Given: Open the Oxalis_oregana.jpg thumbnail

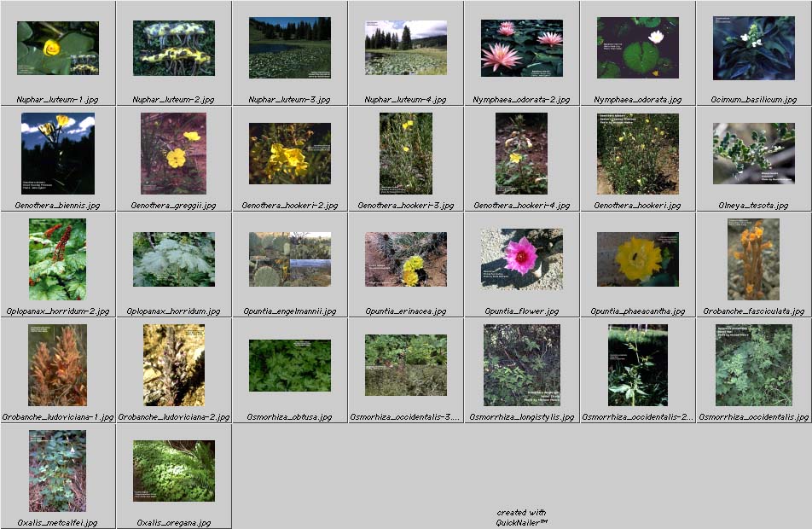Looking at the screenshot, I should [x=174, y=470].
